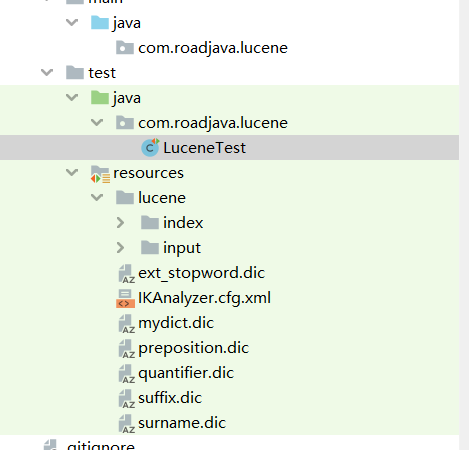Select com.roadjava.lucene under main java
This screenshot has width=469, height=450.
click(x=213, y=48)
